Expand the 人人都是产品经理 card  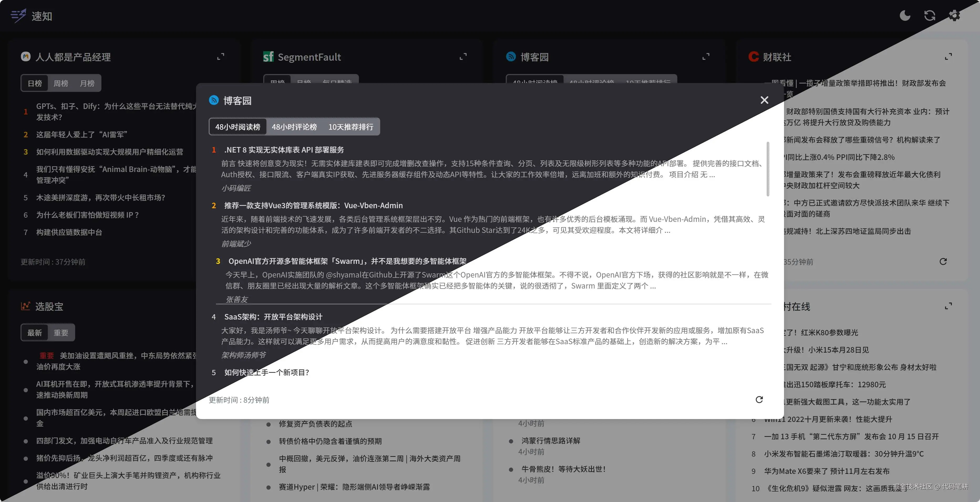coord(221,57)
